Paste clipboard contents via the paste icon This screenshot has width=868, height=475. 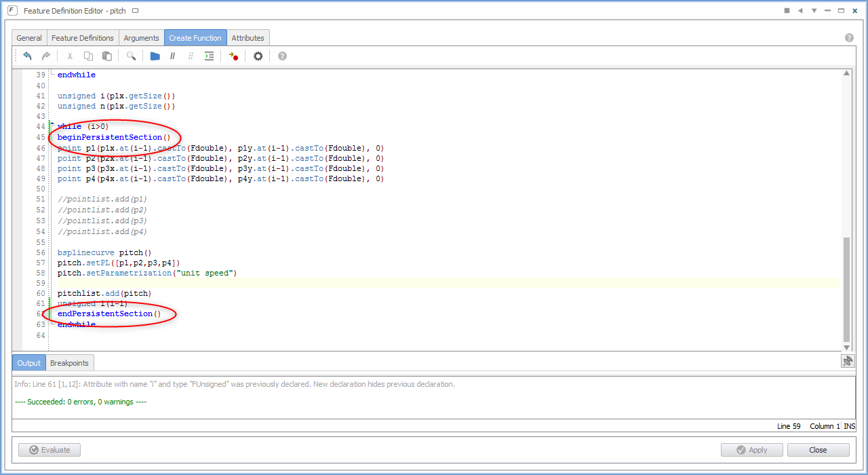(x=106, y=56)
